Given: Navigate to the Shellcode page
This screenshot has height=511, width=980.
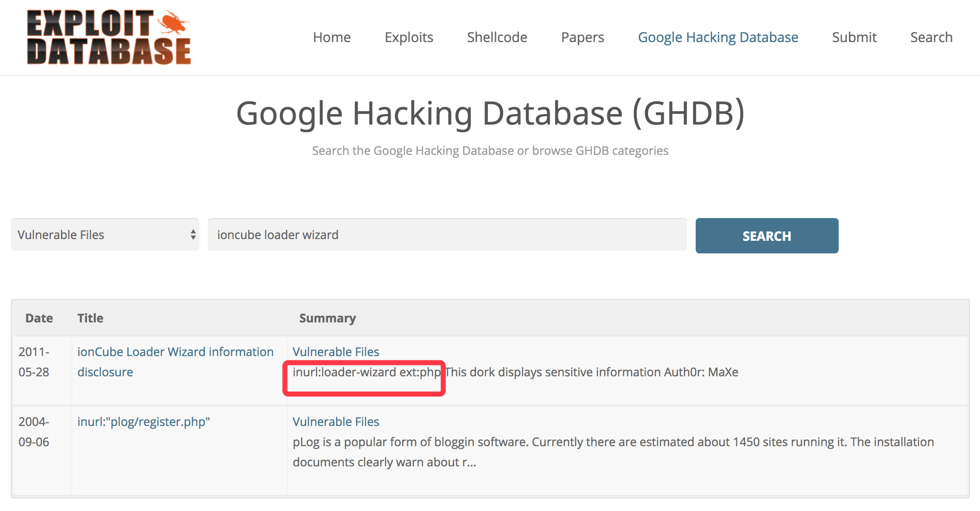Looking at the screenshot, I should (x=497, y=37).
